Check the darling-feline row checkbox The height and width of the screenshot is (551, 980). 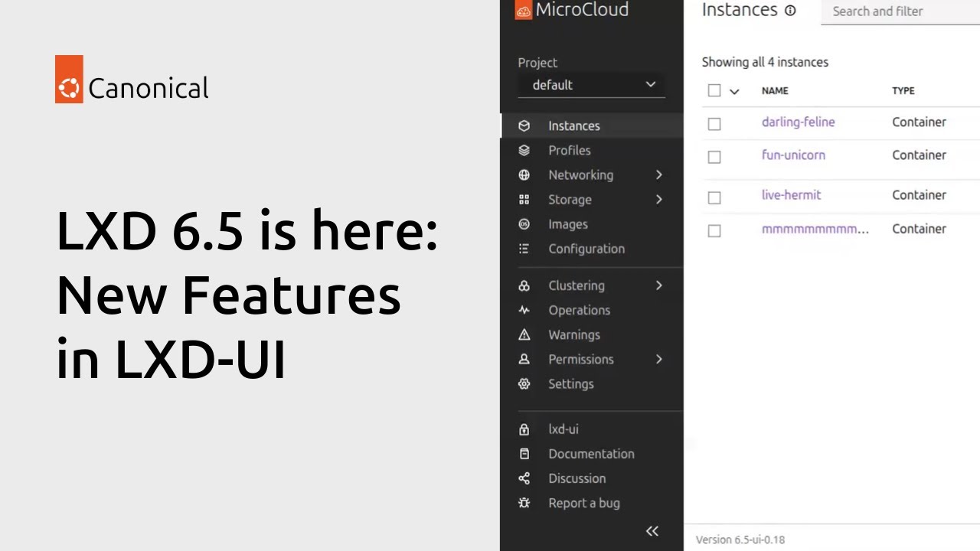(x=714, y=123)
